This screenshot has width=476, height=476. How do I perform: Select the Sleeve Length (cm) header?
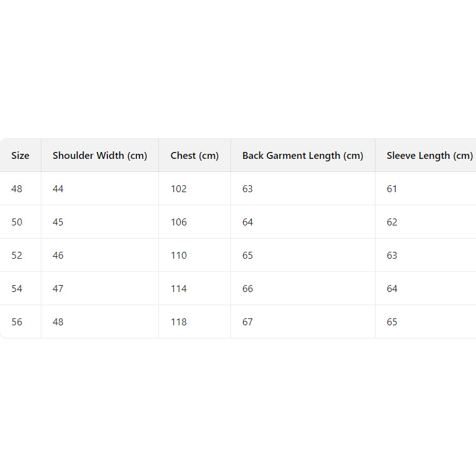430,156
